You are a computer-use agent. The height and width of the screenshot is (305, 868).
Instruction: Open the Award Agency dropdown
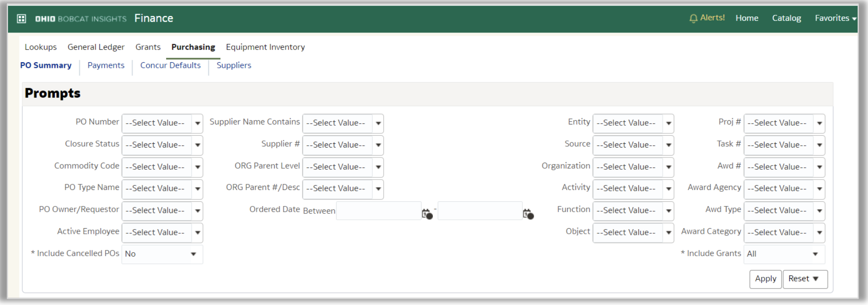point(819,189)
